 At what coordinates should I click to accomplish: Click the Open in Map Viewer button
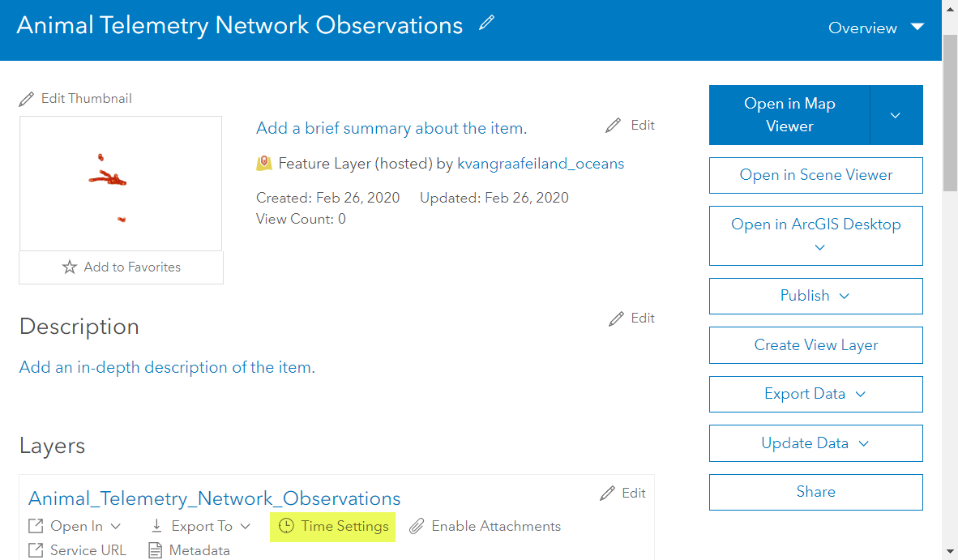click(789, 115)
